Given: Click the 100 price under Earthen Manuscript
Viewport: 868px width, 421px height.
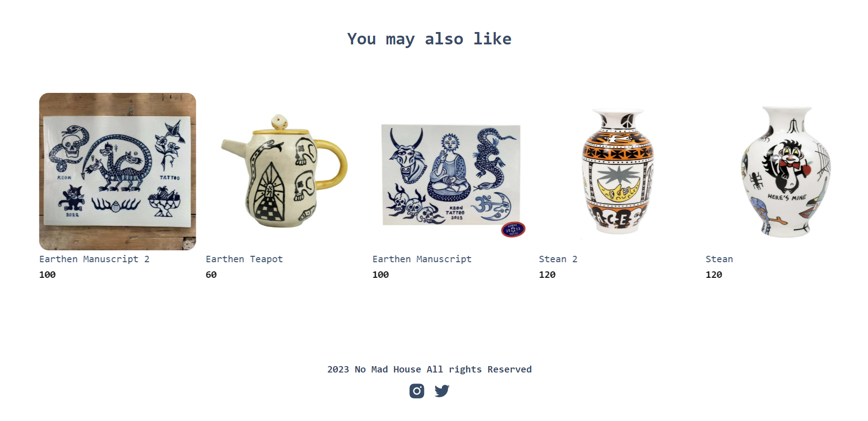Looking at the screenshot, I should point(380,275).
